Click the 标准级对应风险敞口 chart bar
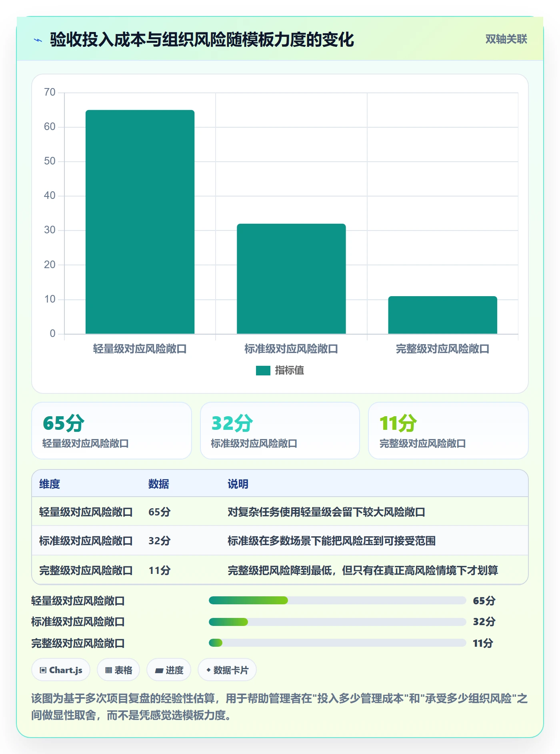Image resolution: width=560 pixels, height=754 pixels. point(291,279)
